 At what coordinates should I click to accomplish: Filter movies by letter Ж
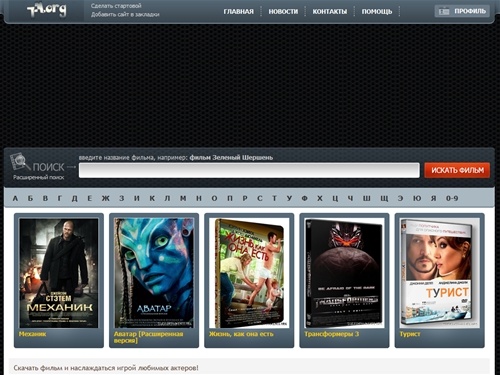pyautogui.click(x=106, y=198)
